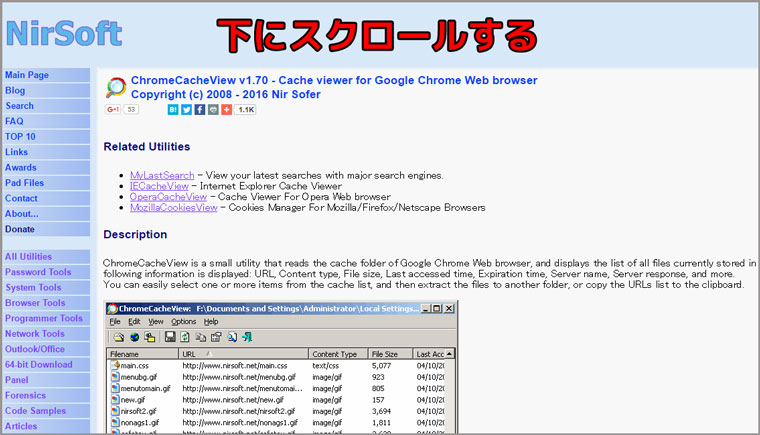Open Password Tools in sidebar
Viewport: 760px width, 435px height.
coord(38,272)
